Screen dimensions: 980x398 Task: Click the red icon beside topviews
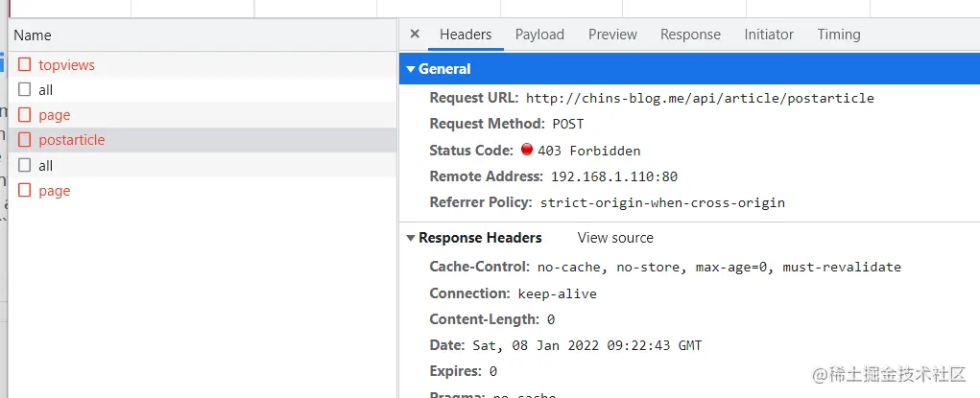pos(25,65)
